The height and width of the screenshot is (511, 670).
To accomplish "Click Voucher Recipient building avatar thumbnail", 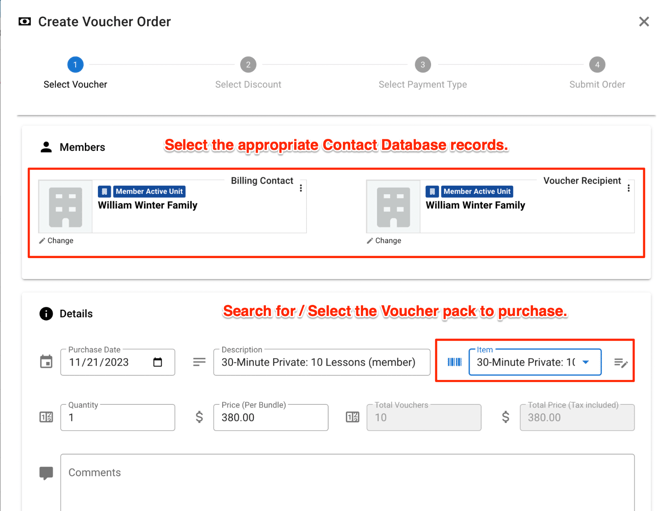I will 393,206.
